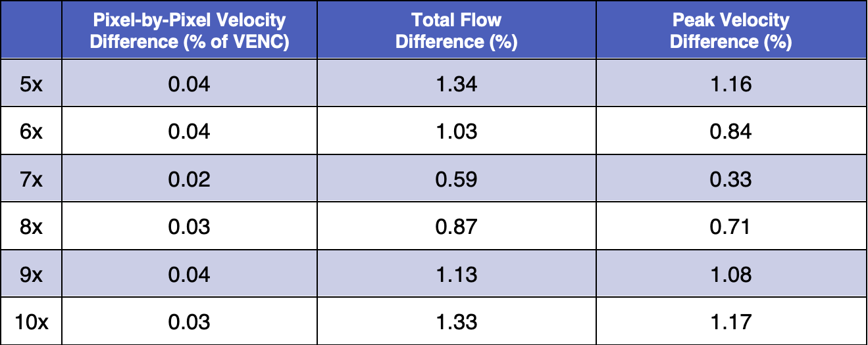868x345 pixels.
Task: Select the 9x row label
Action: pos(31,274)
